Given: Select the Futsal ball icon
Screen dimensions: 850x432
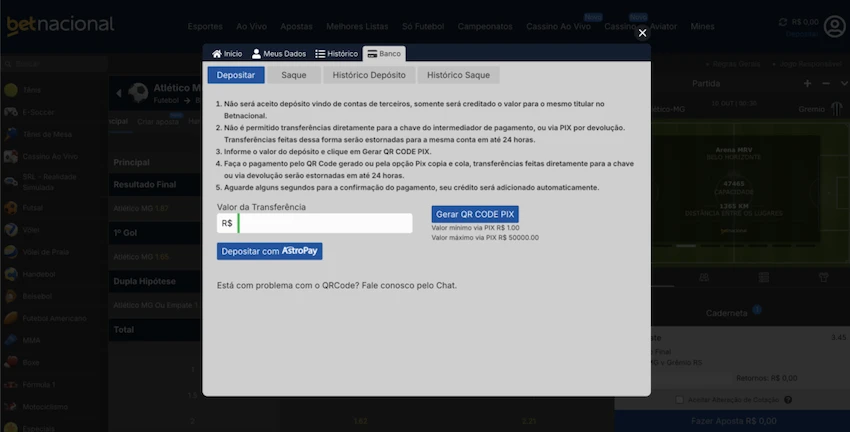Looking at the screenshot, I should pos(11,208).
